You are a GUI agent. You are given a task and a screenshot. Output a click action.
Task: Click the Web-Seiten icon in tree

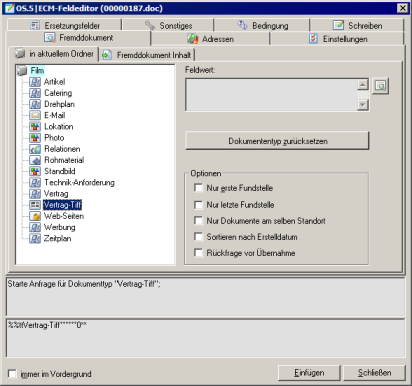(x=35, y=216)
